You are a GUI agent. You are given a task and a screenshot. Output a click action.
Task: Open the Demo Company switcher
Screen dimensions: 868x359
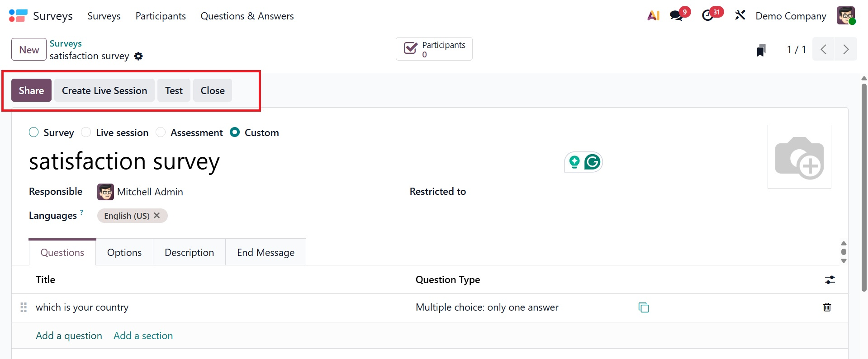pyautogui.click(x=791, y=16)
